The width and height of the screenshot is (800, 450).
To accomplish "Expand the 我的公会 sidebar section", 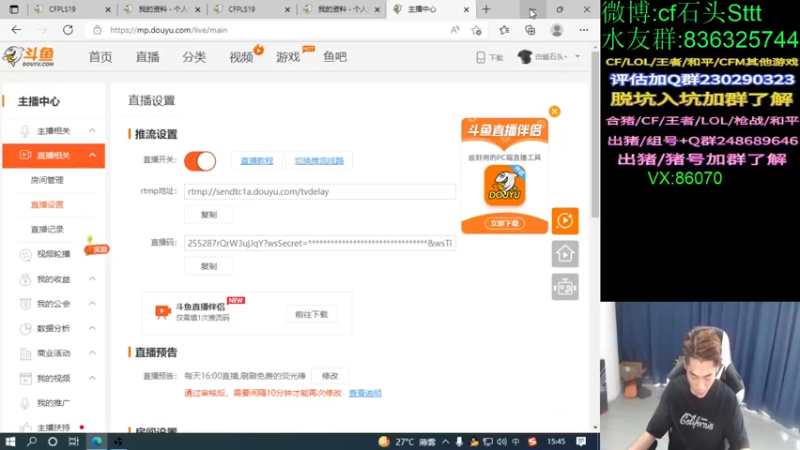I will [x=92, y=303].
